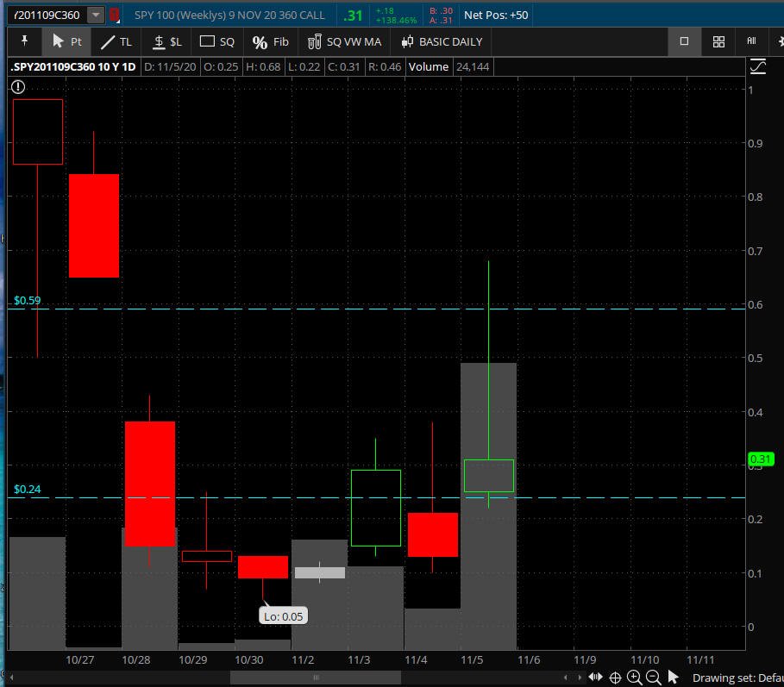Select the Trendline (TL) drawing tool
784x687 pixels.
tap(116, 41)
